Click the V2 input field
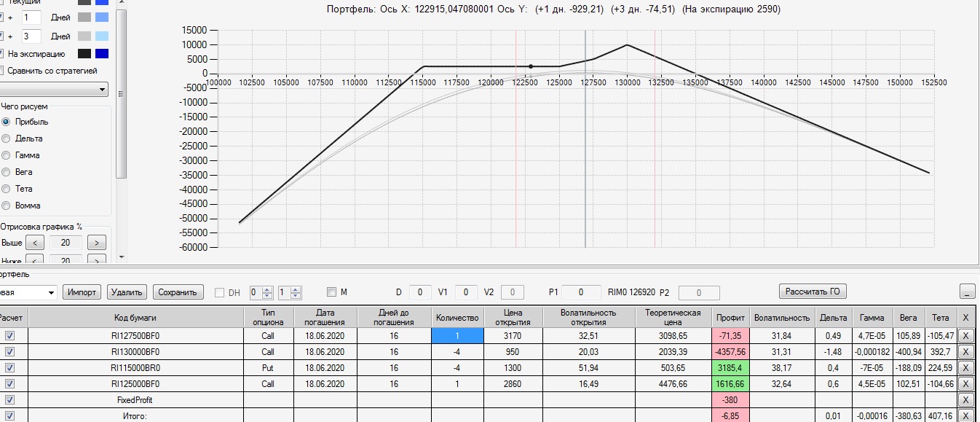The width and height of the screenshot is (980, 422). pos(512,292)
